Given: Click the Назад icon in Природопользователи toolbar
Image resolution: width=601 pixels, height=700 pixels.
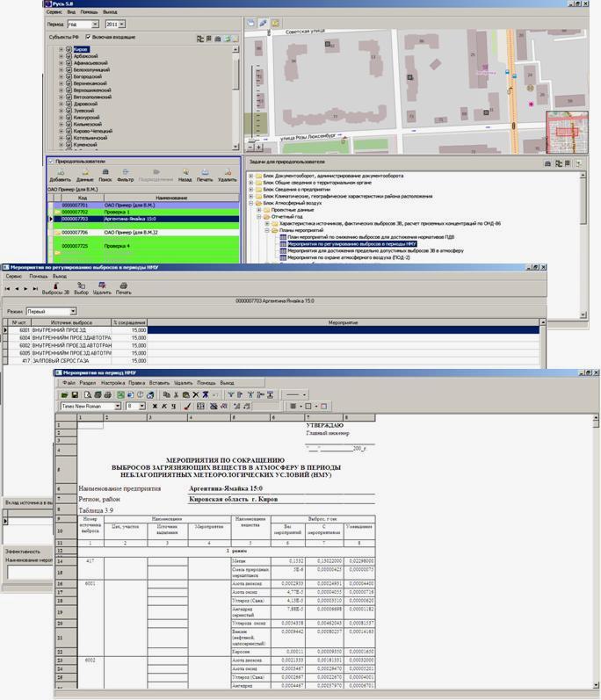Looking at the screenshot, I should (185, 173).
